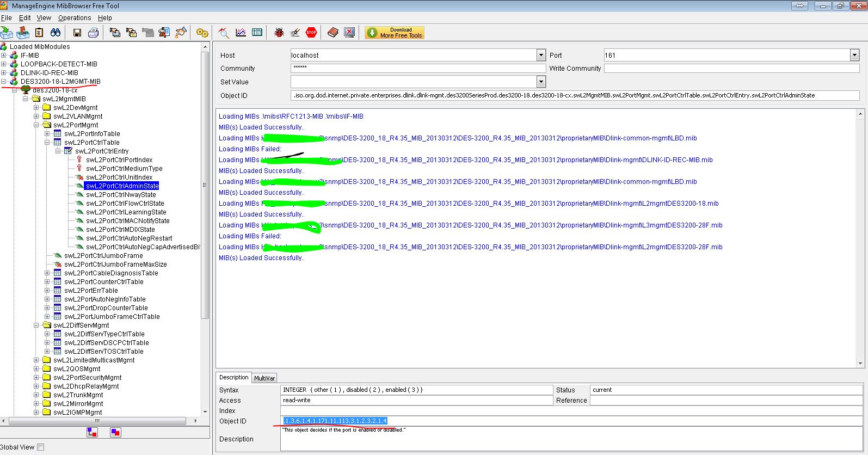Click the Load MIB module icon
The width and height of the screenshot is (868, 455).
coord(7,33)
